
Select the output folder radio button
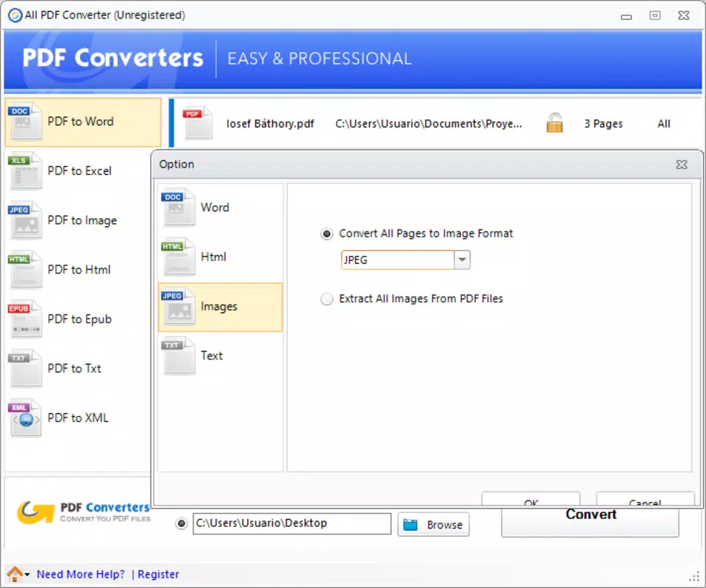pos(182,523)
